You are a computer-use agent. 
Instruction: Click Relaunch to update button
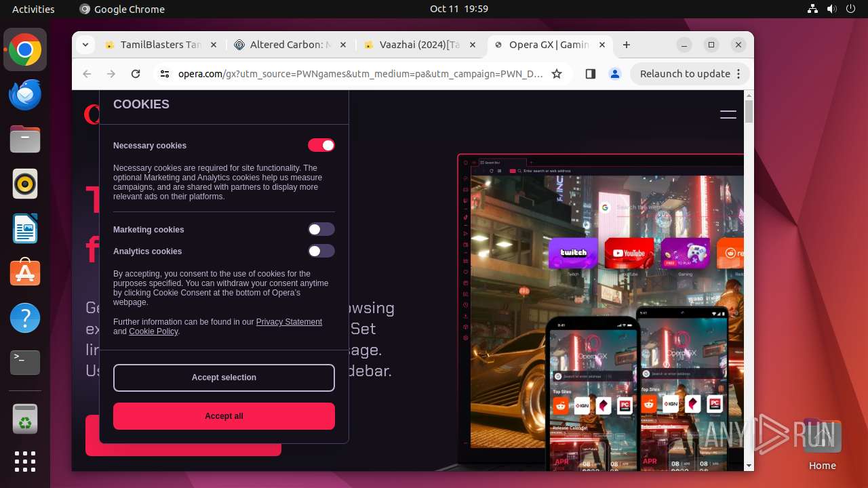[685, 74]
